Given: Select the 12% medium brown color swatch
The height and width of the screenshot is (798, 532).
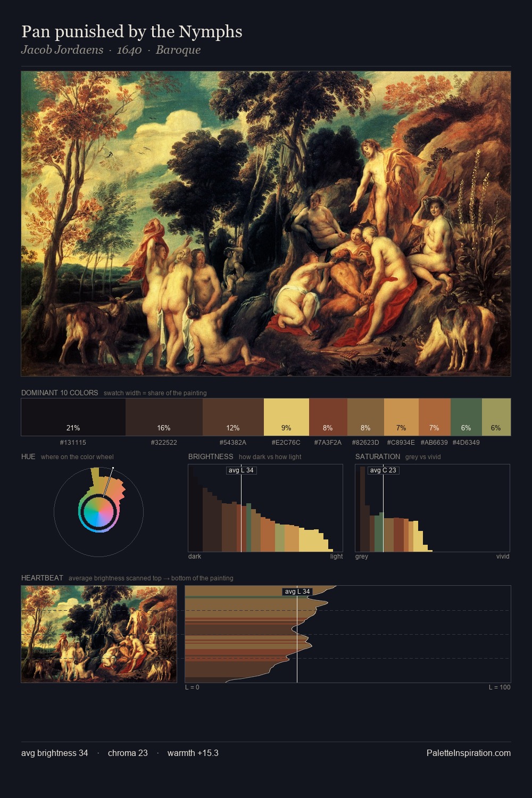Looking at the screenshot, I should (233, 417).
